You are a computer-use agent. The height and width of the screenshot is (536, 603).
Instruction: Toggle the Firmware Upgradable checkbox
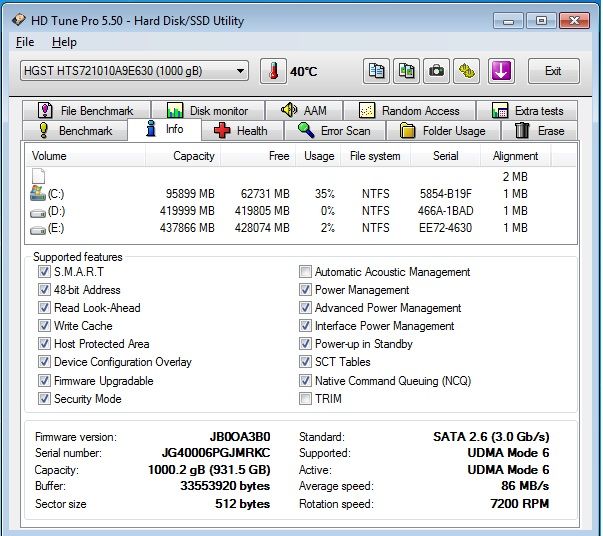(44, 381)
